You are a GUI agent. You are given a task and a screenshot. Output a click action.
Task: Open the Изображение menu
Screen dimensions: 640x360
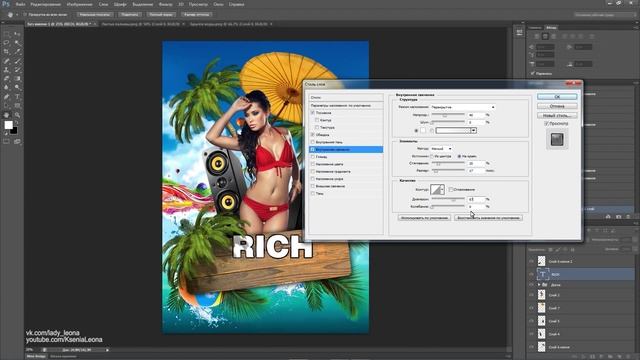(79, 4)
